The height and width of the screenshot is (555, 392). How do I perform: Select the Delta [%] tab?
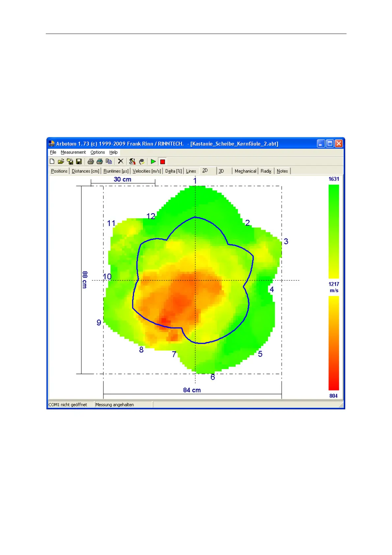point(174,171)
